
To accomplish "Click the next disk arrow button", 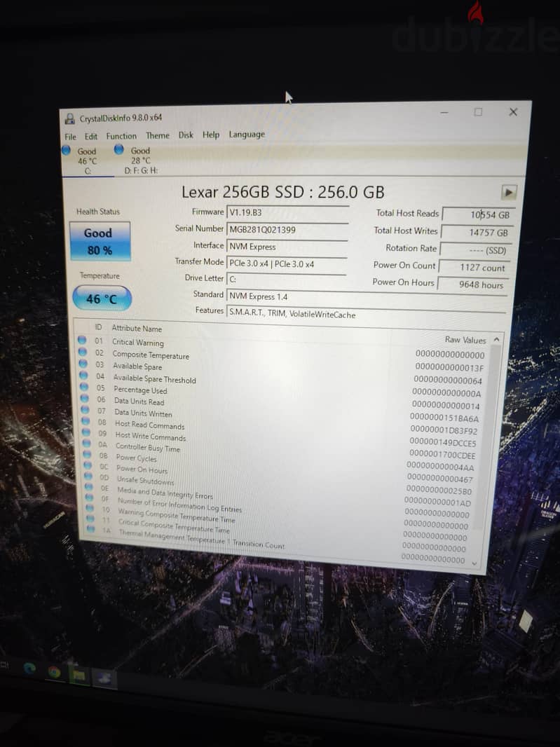I will (509, 193).
